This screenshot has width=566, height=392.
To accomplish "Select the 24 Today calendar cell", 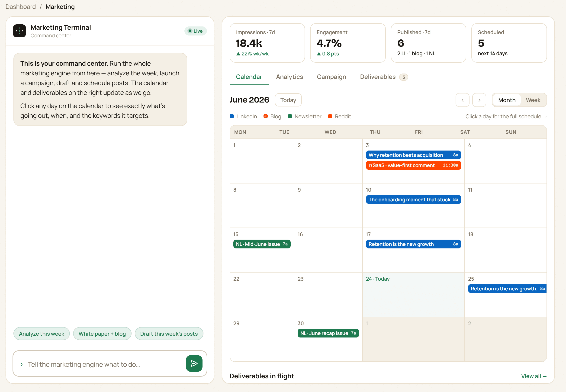I will [413, 294].
